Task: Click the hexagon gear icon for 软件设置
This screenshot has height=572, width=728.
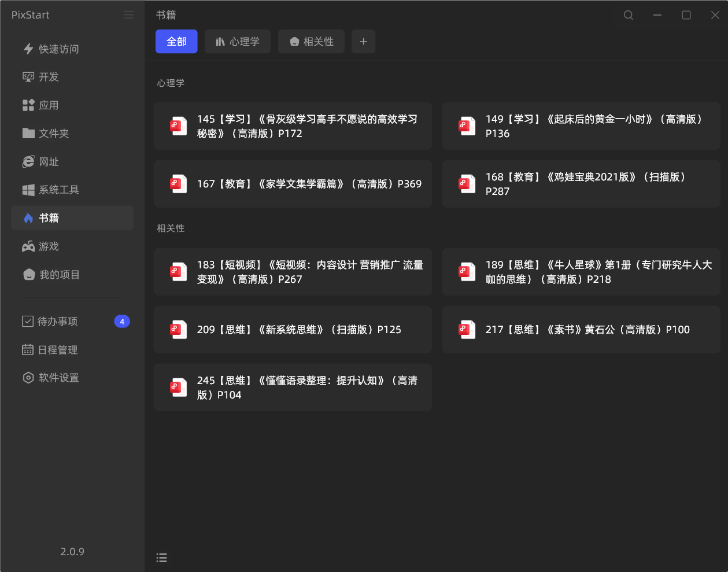Action: [x=28, y=378]
